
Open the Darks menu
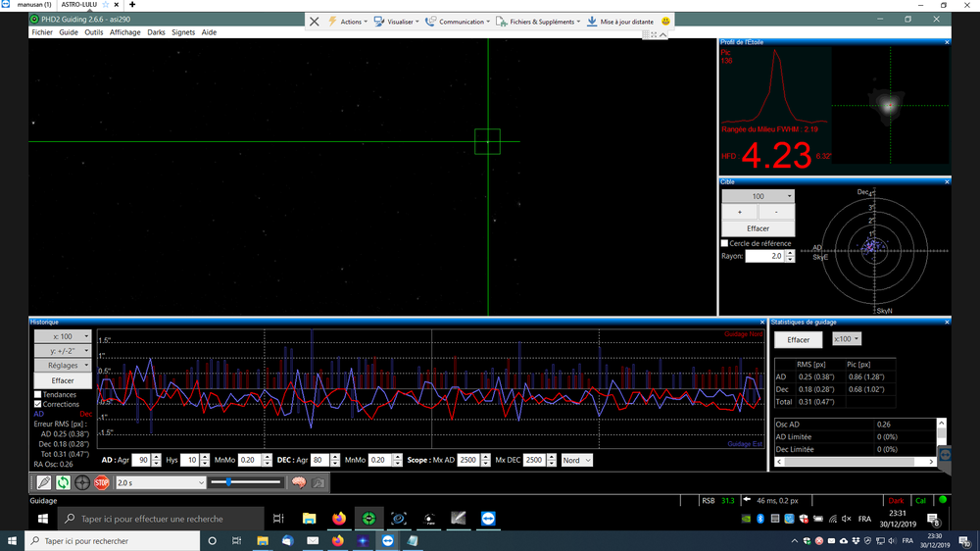click(157, 32)
